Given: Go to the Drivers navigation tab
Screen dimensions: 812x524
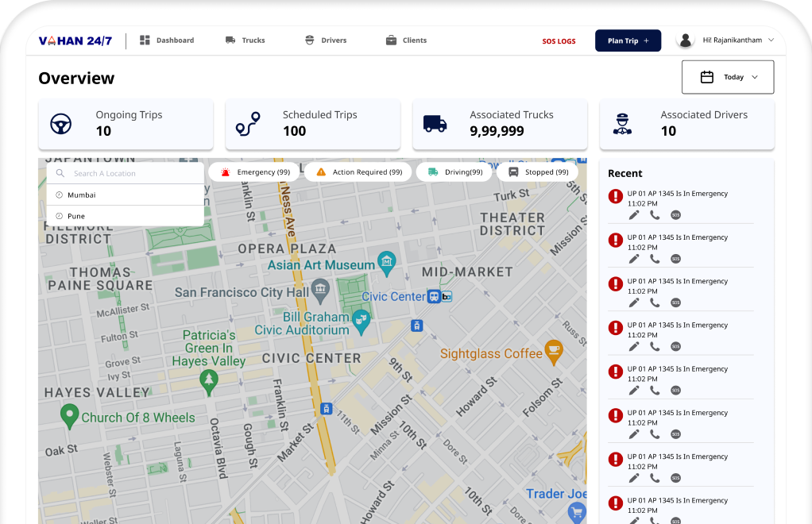Looking at the screenshot, I should point(325,40).
